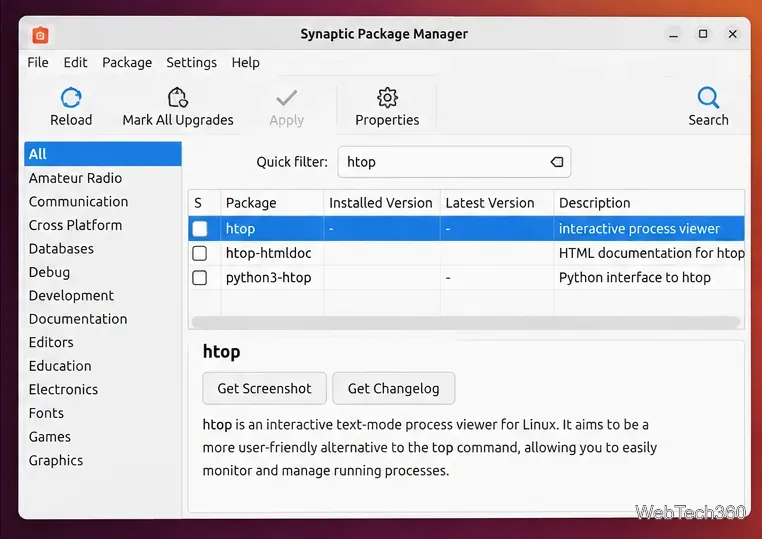Sort by the S status column header
The image size is (762, 539).
204,203
